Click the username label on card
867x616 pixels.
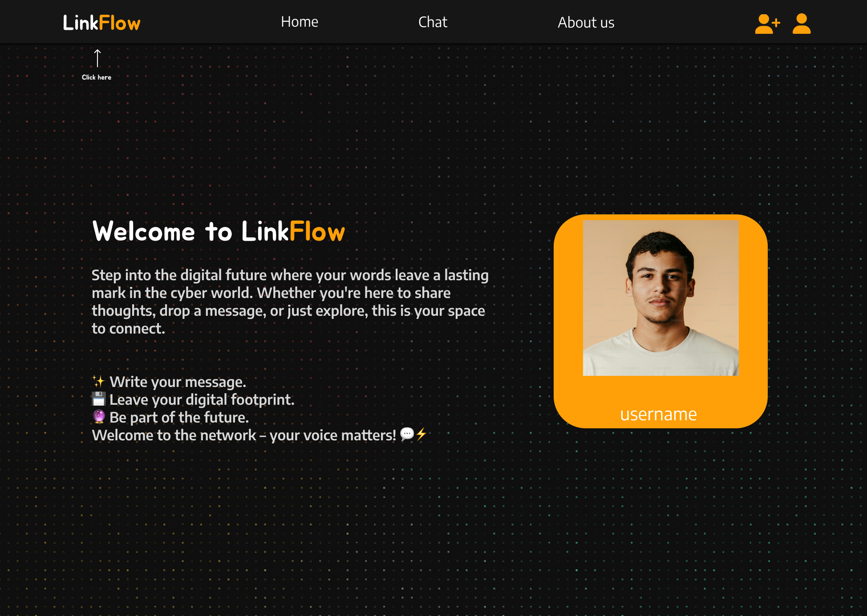click(x=658, y=415)
